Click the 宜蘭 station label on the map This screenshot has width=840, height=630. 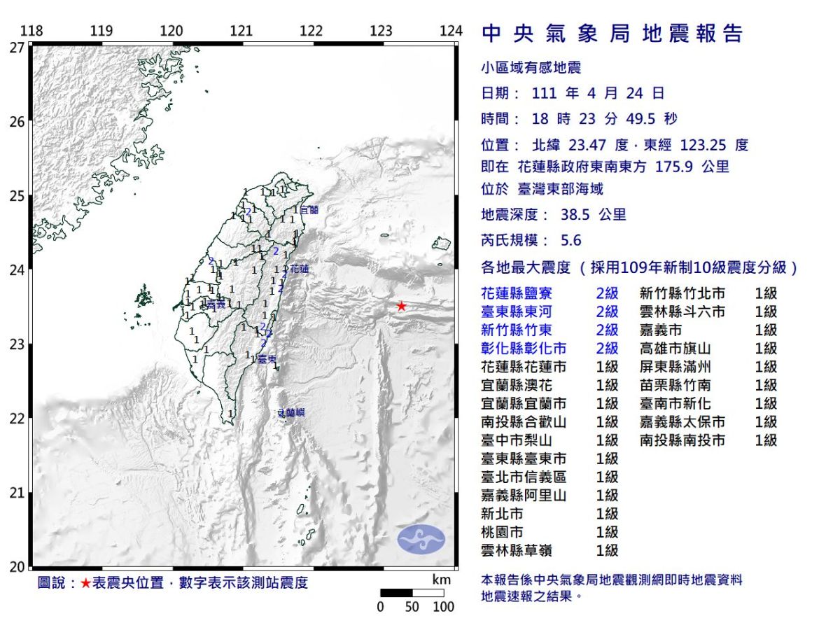click(310, 208)
